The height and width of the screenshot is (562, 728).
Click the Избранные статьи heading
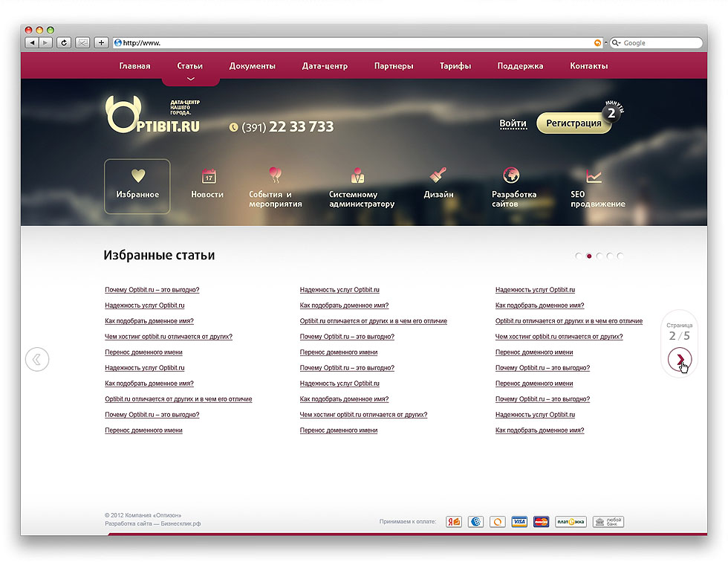tap(159, 255)
